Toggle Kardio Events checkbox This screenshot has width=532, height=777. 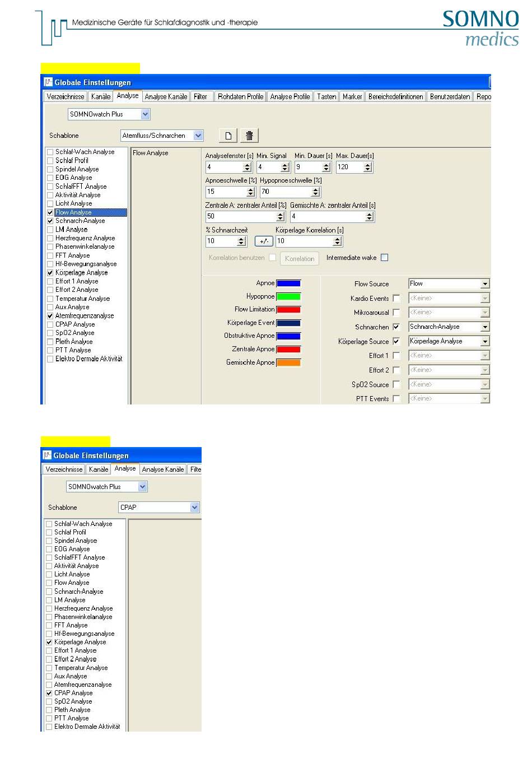coord(396,299)
